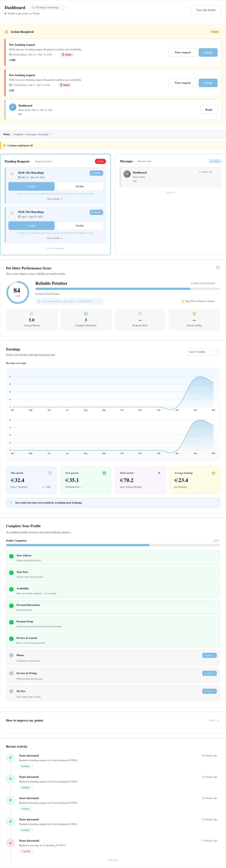Click the Your Story checkmark
Viewport: 226px width, 868px height.
click(11, 573)
